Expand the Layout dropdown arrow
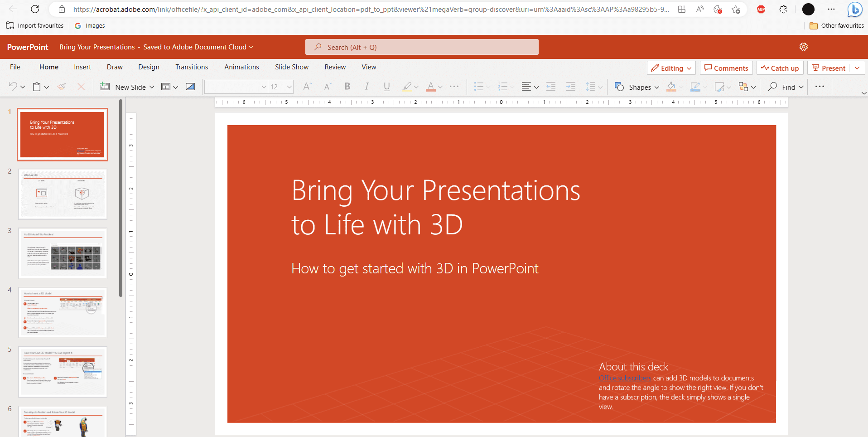Screen dimensions: 868x437 176,87
